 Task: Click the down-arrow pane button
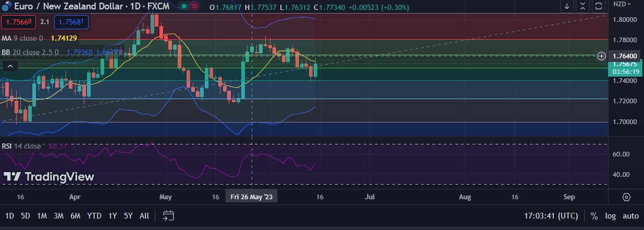click(x=567, y=6)
